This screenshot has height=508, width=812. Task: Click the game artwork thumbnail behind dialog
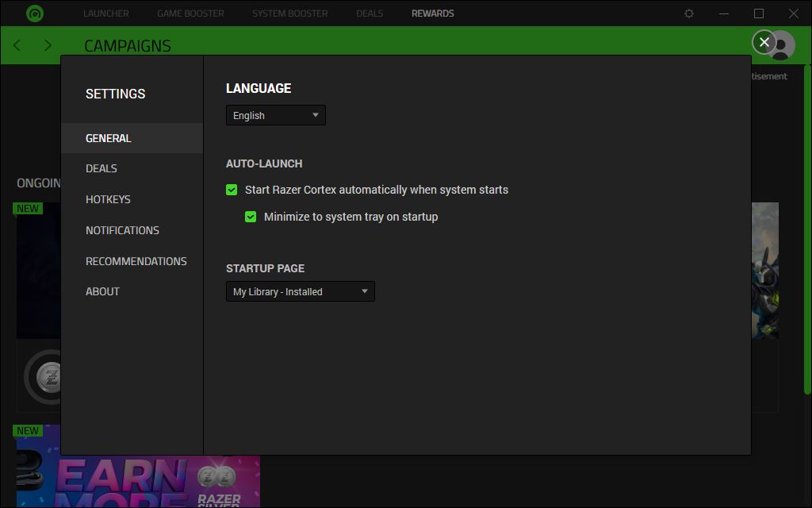click(765, 271)
